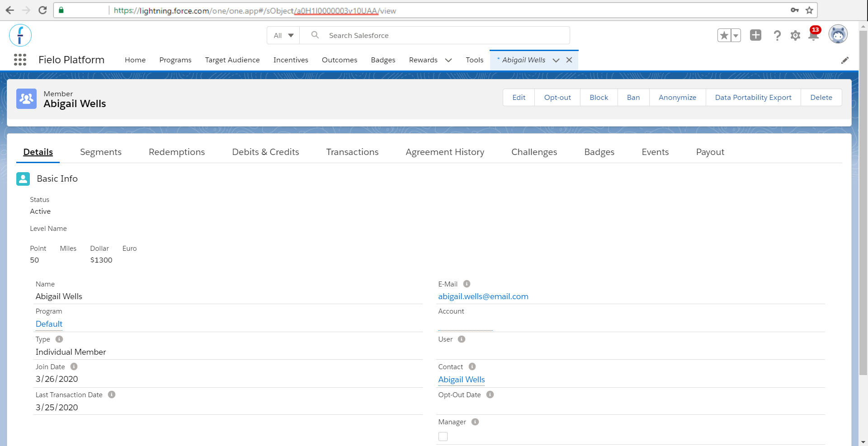Open Global Actions plus icon
868x446 pixels.
click(x=755, y=35)
